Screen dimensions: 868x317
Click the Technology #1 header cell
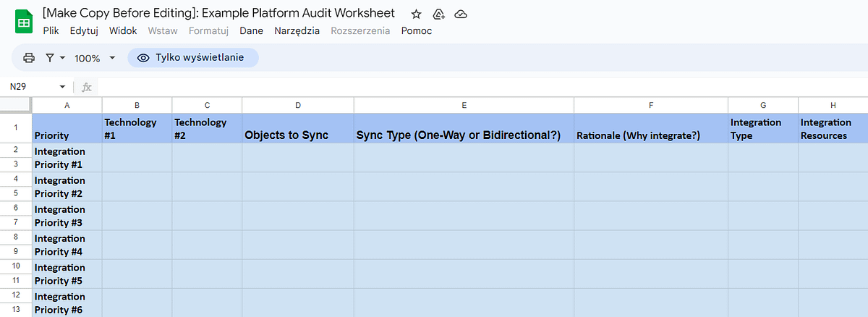[x=137, y=128]
